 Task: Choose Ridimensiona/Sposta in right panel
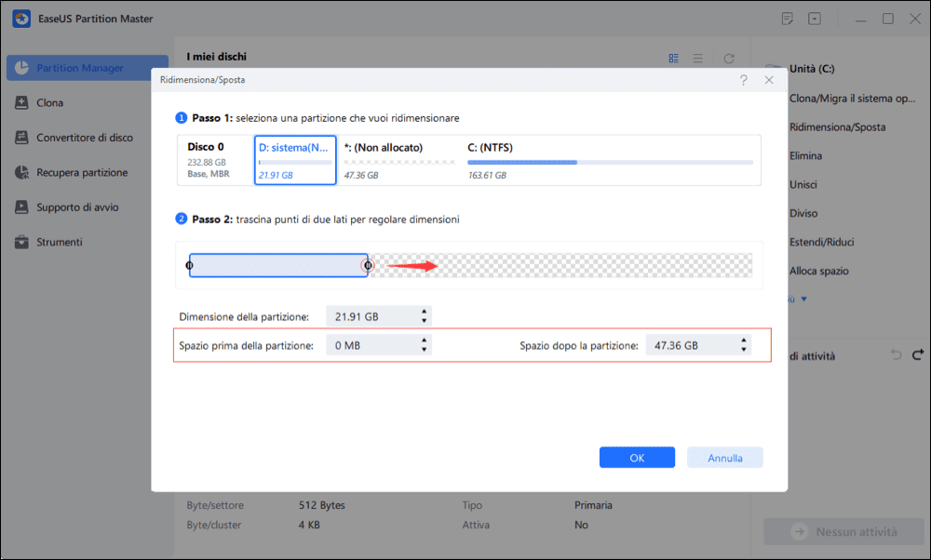[837, 127]
